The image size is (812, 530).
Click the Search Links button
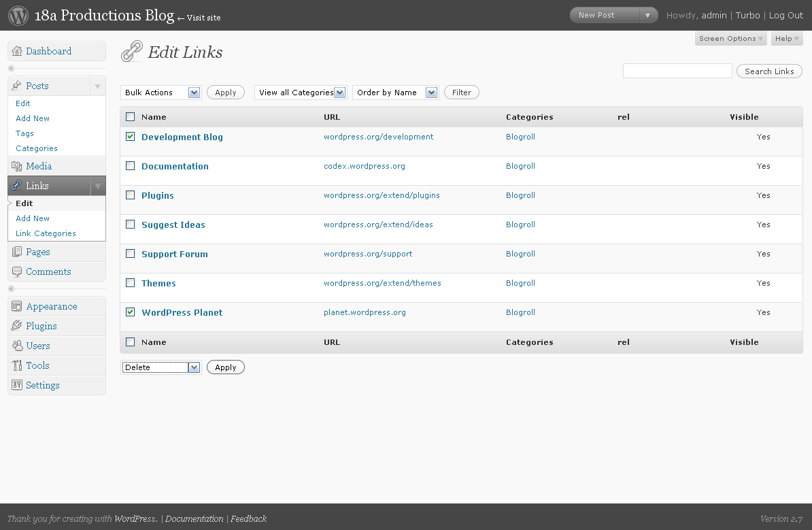pos(769,71)
